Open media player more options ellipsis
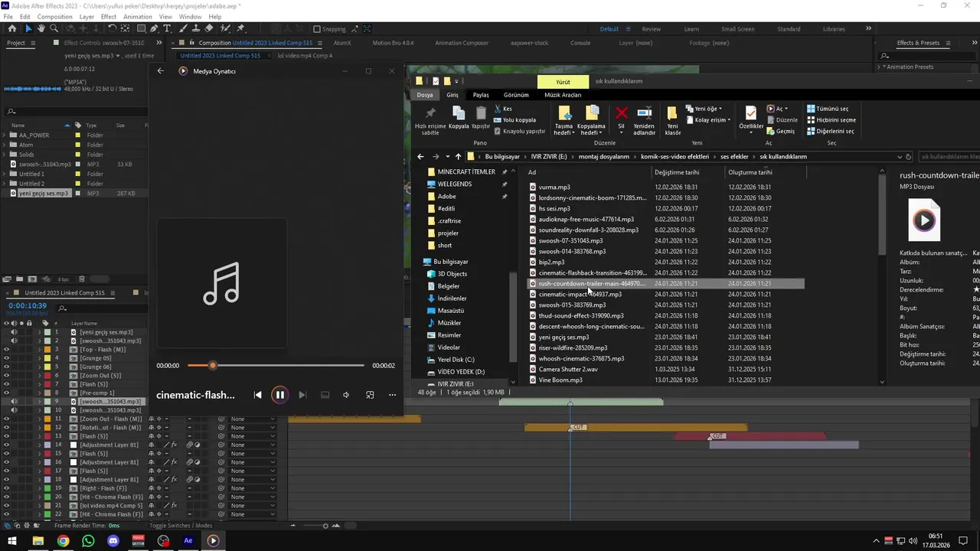 392,395
